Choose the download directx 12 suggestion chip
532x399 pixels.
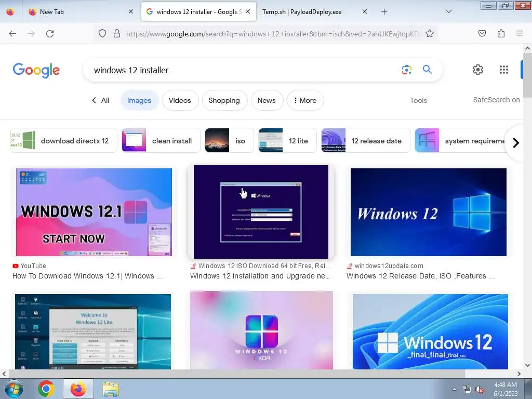[x=64, y=140]
